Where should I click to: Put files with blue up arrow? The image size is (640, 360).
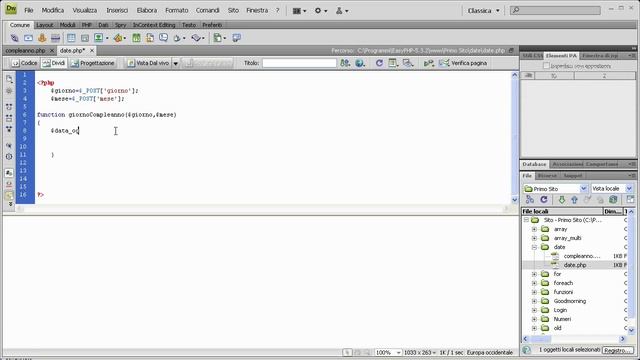coord(574,199)
